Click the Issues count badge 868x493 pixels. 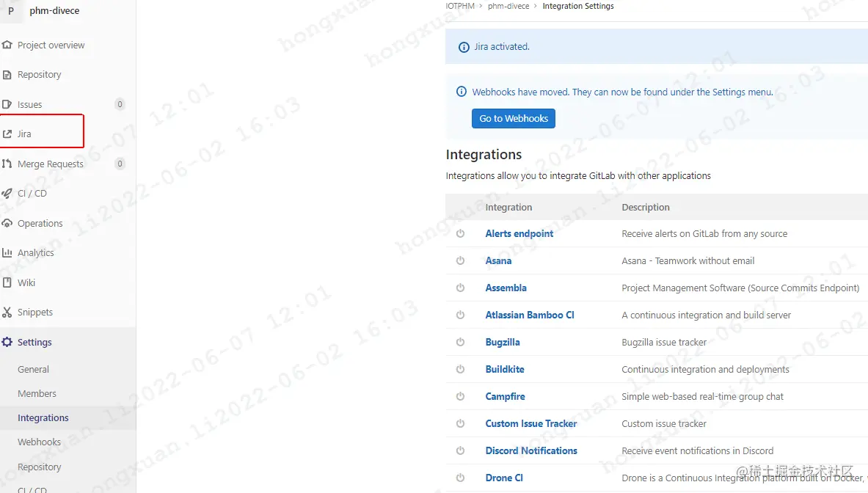tap(120, 104)
